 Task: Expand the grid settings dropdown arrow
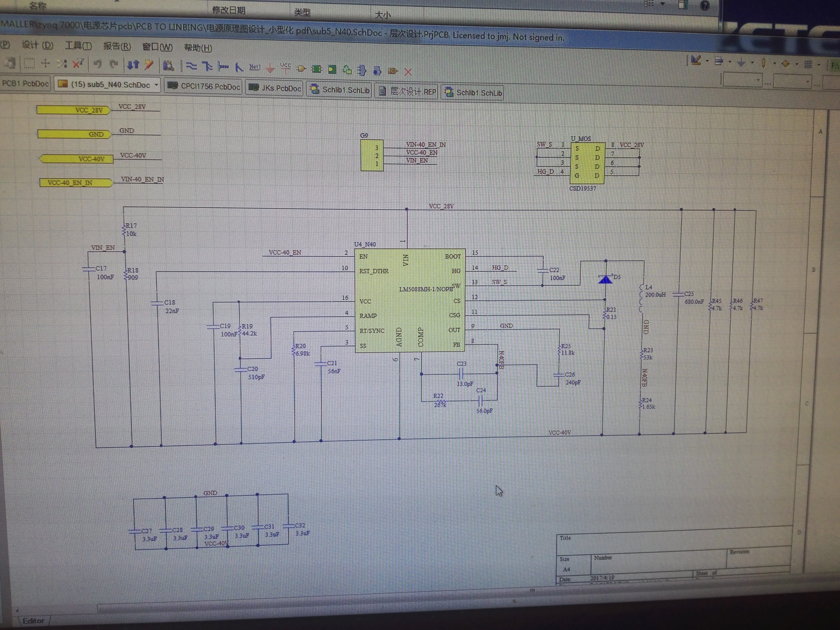[x=819, y=65]
